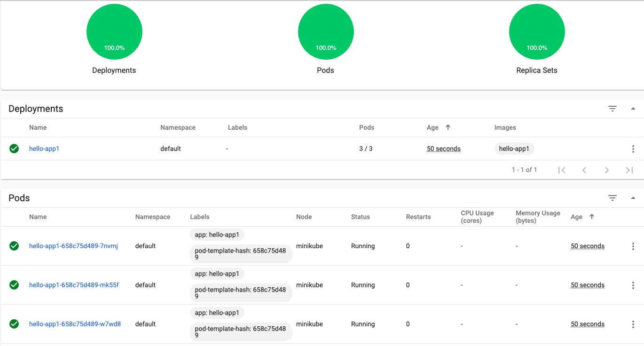
Task: Open pod hello-app1-658c75d489-w7wd8
Action: [75, 324]
